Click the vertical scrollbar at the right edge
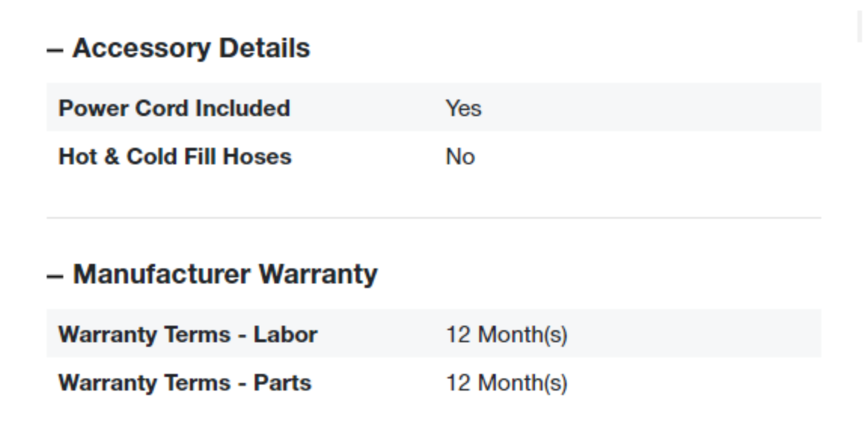 pyautogui.click(x=860, y=27)
